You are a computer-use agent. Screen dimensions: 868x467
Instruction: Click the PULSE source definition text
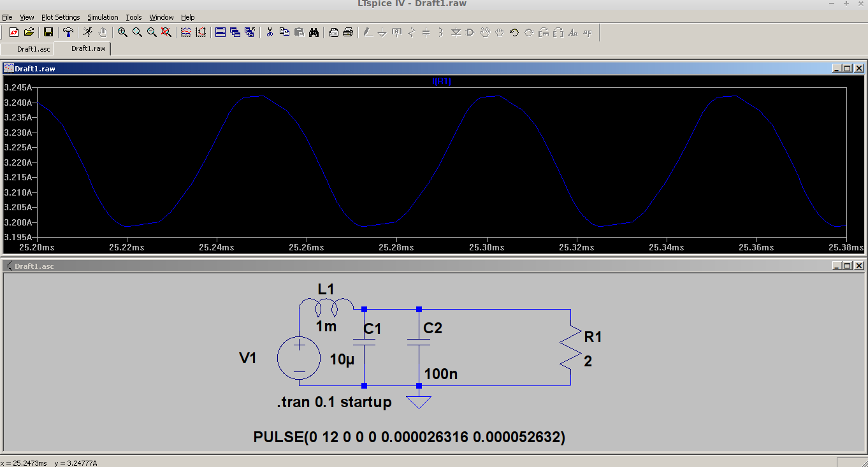pyautogui.click(x=409, y=437)
